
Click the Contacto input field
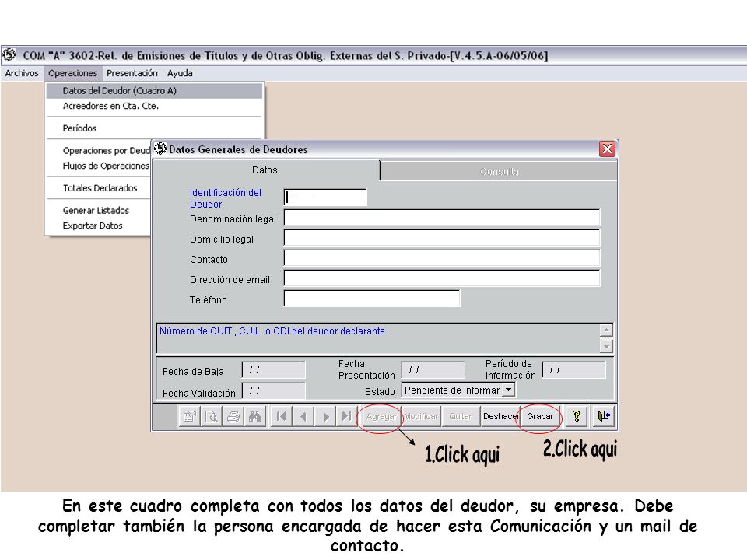pos(442,258)
